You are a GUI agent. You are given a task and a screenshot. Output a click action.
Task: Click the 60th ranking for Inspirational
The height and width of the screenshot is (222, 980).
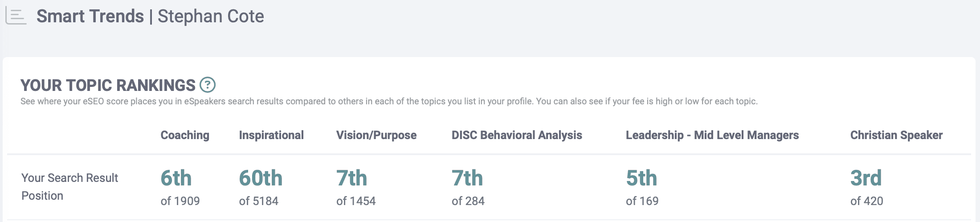tap(261, 178)
